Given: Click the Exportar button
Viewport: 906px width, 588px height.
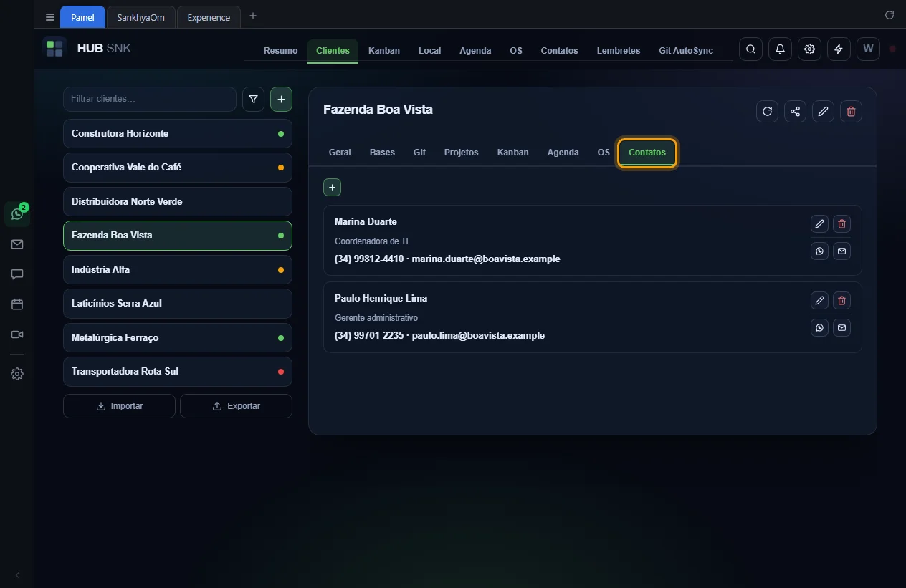Looking at the screenshot, I should pos(236,406).
